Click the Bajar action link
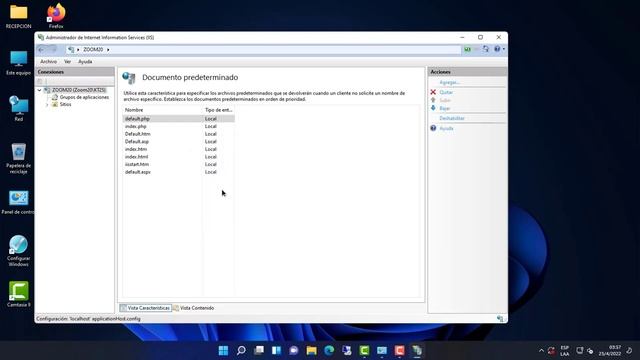Screen dimensions: 640x360 point(444,109)
